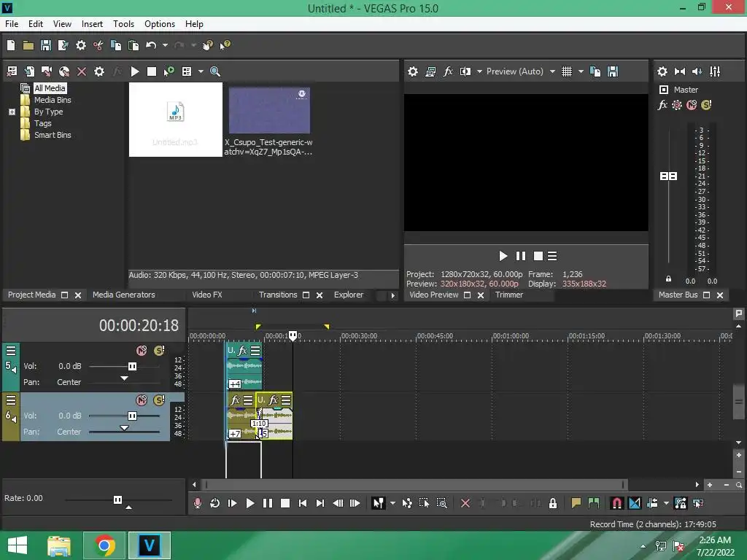Open the Options menu
747x560 pixels.
tap(160, 24)
